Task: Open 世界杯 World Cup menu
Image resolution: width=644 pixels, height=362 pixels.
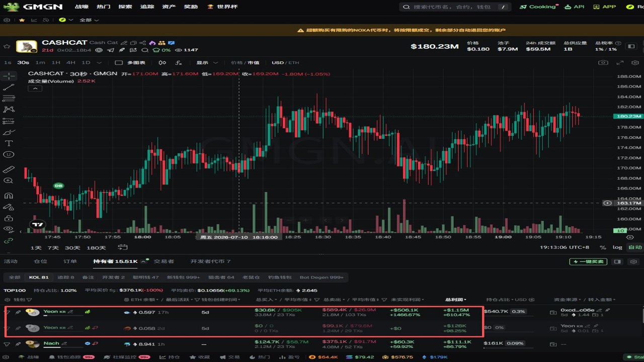Action: 223,7
